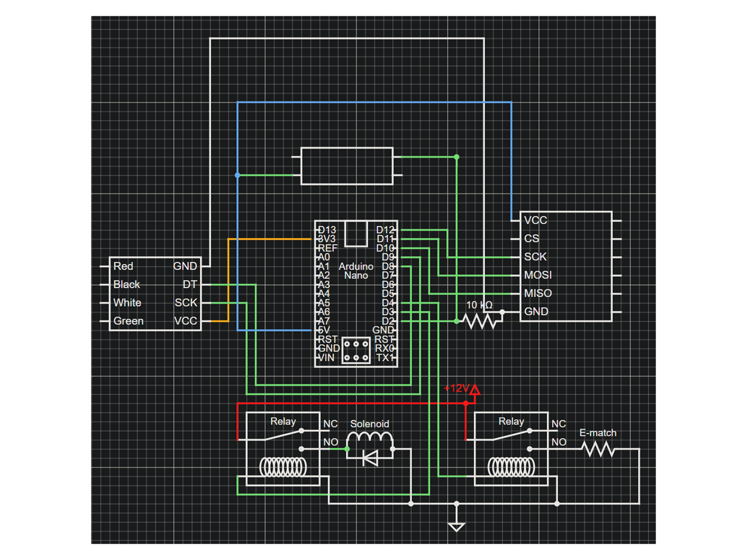
Task: Click the right module's SCK pin
Action: [x=535, y=257]
